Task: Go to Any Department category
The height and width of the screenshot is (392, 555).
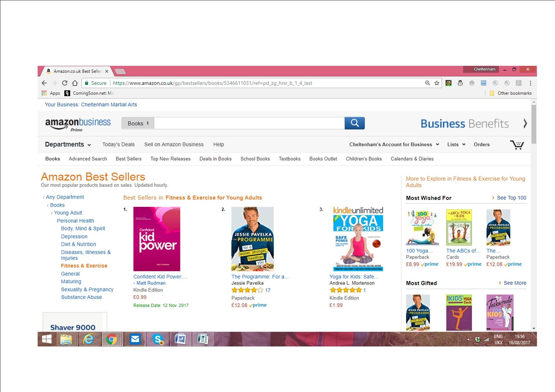Action: (65, 197)
